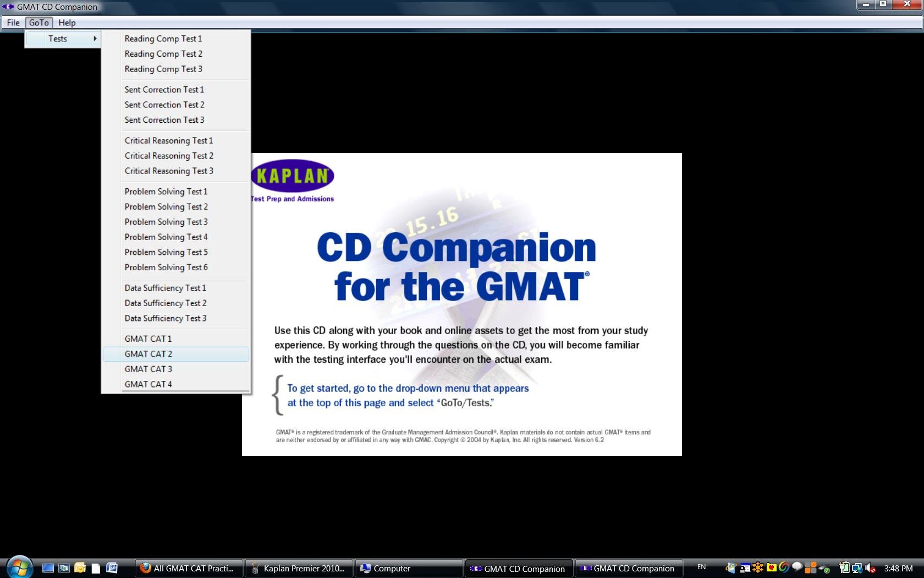Click the EN language bar indicator
The image size is (924, 578).
[x=701, y=567]
